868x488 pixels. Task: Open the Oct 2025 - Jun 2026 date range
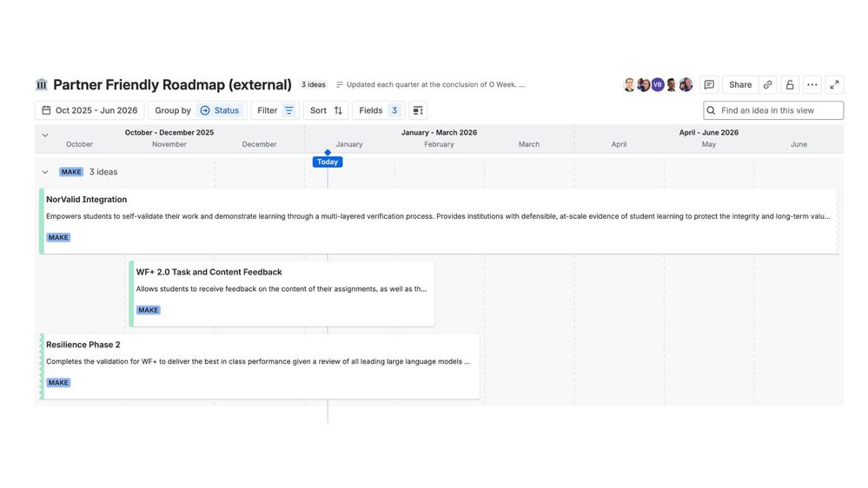click(x=89, y=110)
